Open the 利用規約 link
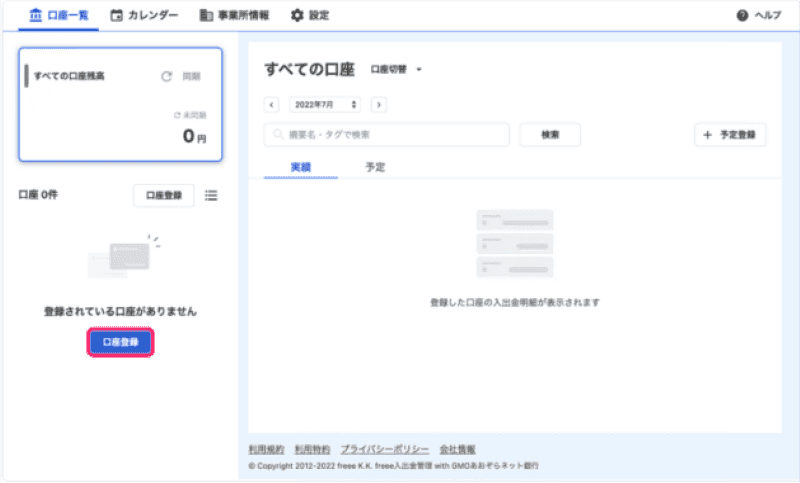The height and width of the screenshot is (483, 800). point(266,449)
